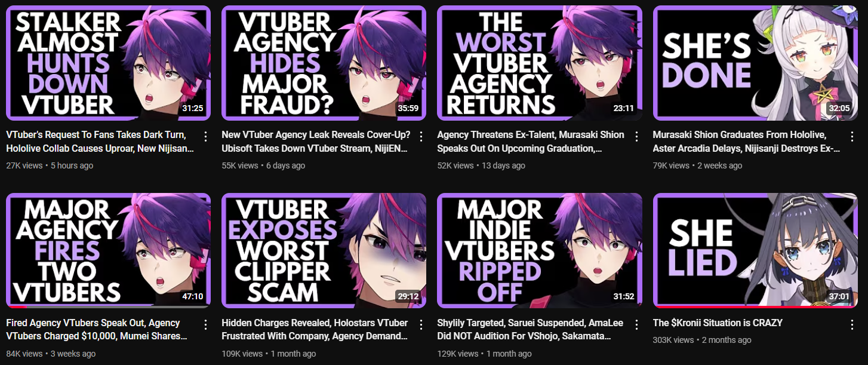Open options menu for "VTuber's Request To Fans" video

(x=206, y=137)
